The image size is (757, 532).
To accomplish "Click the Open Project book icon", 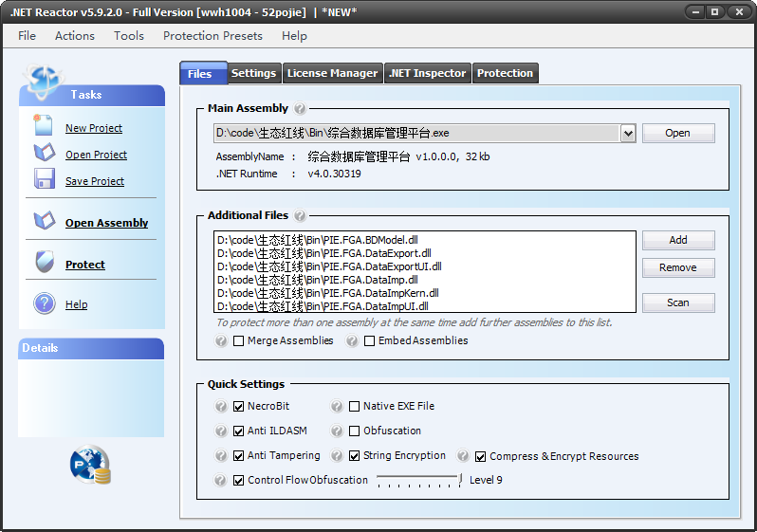I will tap(45, 152).
